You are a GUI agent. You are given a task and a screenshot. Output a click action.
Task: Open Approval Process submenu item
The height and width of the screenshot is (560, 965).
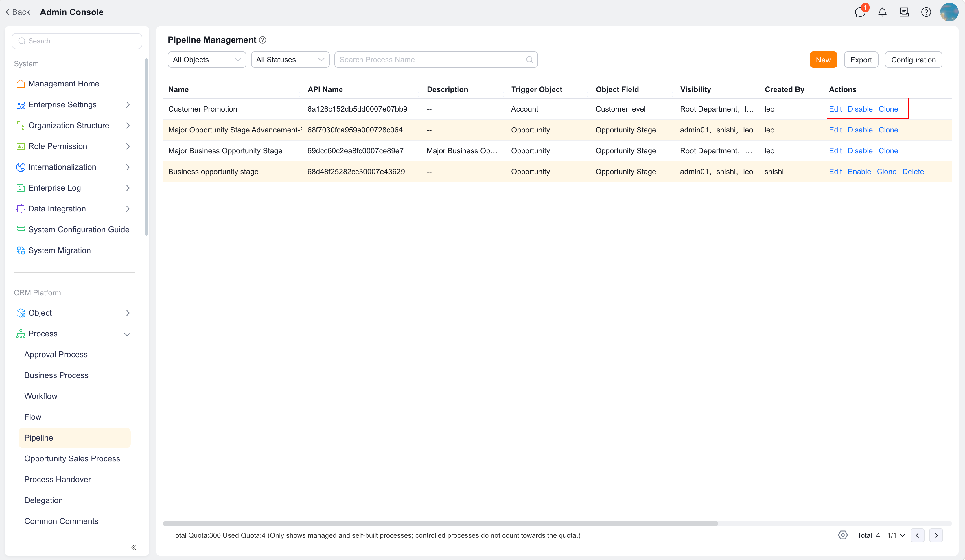click(x=56, y=355)
